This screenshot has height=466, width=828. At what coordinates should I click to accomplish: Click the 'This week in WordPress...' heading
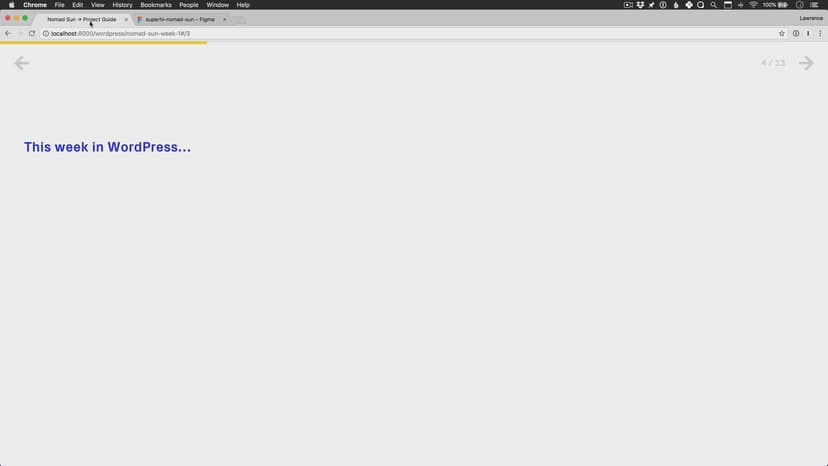point(107,147)
